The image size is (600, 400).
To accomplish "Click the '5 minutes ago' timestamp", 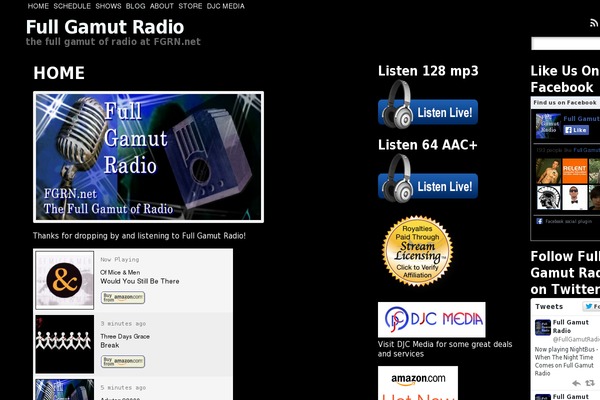I will 123,387.
